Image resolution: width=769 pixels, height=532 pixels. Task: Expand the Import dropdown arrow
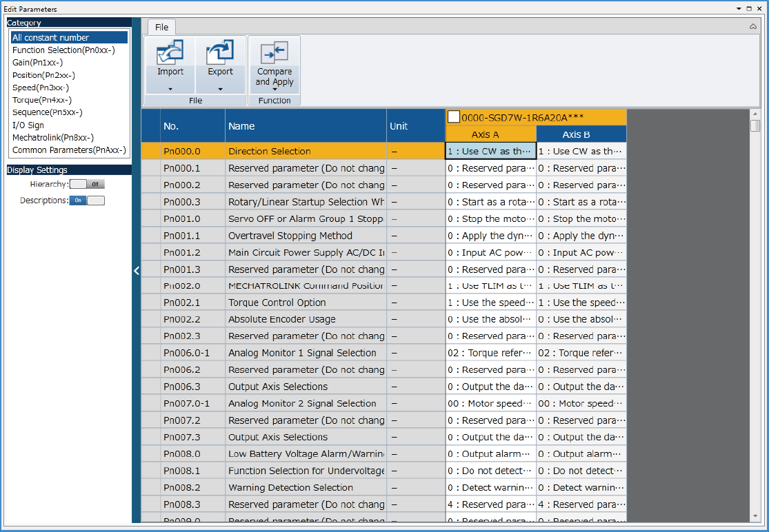[x=170, y=89]
